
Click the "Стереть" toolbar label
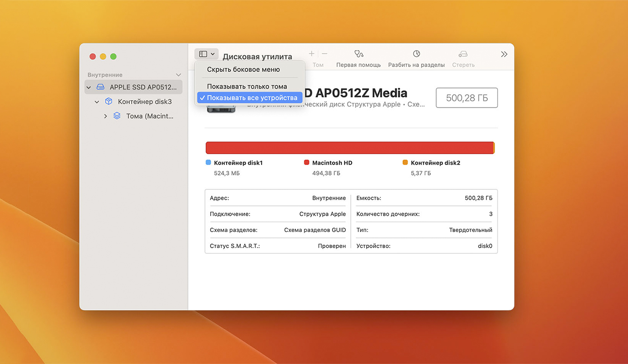click(x=463, y=65)
